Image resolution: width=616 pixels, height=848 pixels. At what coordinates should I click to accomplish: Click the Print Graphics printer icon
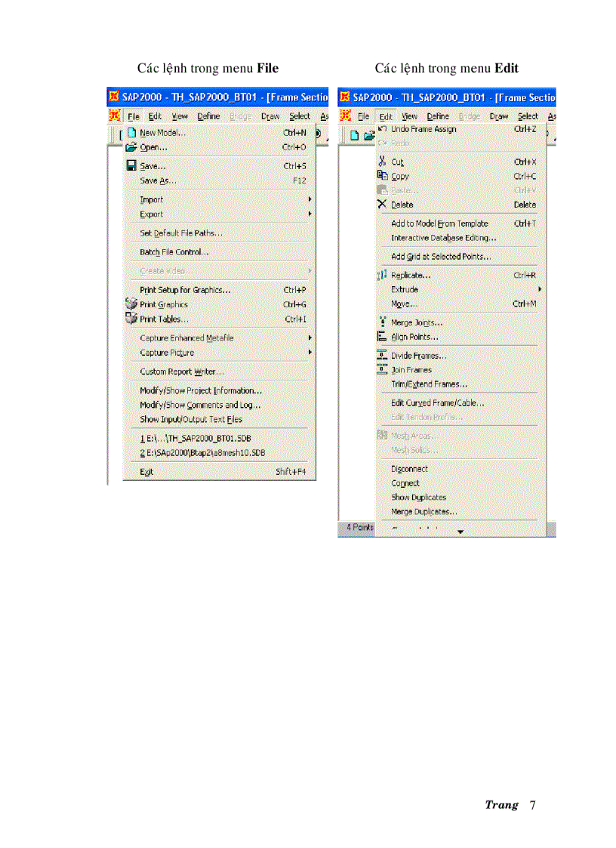[x=131, y=304]
